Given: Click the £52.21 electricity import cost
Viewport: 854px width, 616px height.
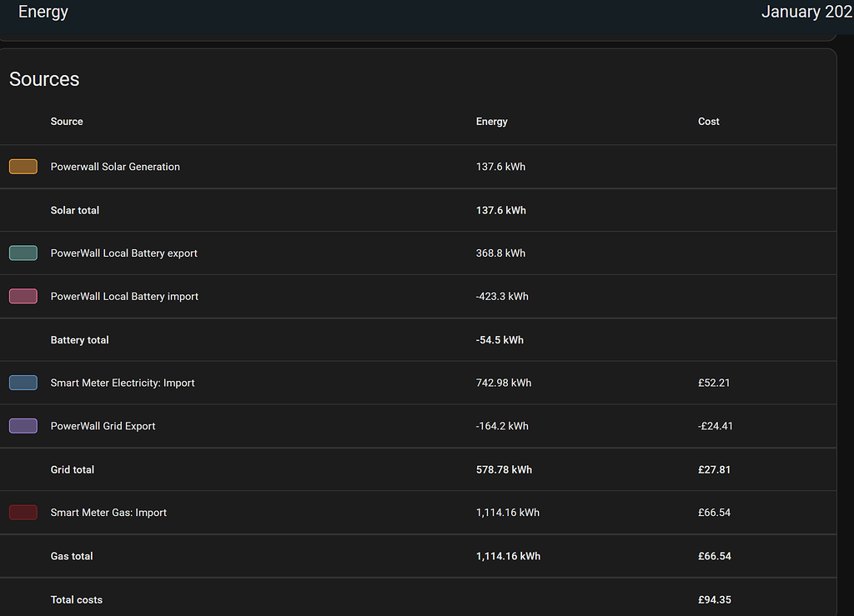Looking at the screenshot, I should point(714,383).
